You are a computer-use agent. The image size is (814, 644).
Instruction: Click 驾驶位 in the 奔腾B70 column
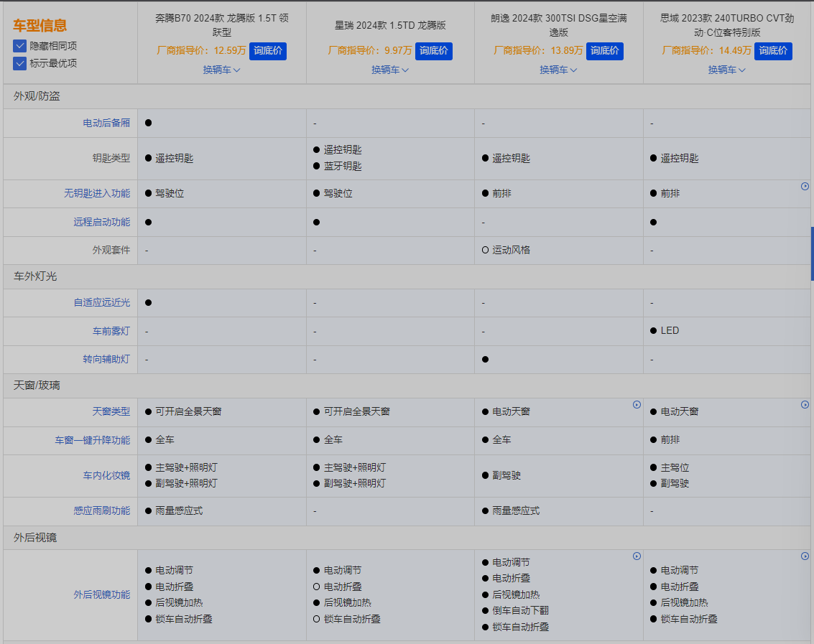tap(170, 194)
